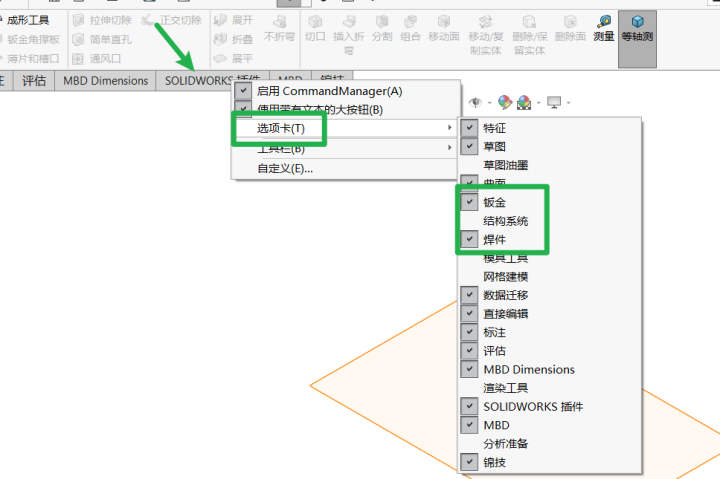
Task: Click the 删除面 delete face tool
Action: click(570, 28)
